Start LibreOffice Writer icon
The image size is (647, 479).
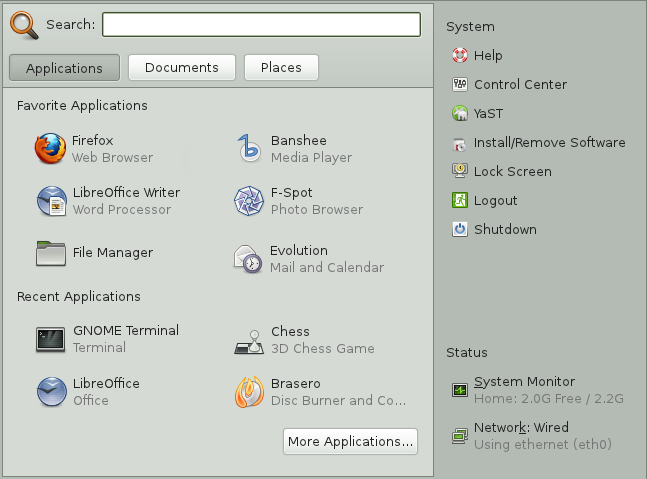point(52,201)
